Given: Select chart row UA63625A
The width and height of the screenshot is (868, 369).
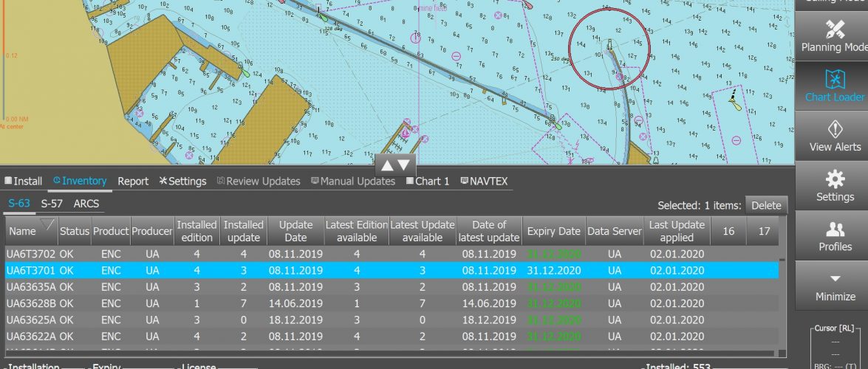Looking at the screenshot, I should [392, 320].
